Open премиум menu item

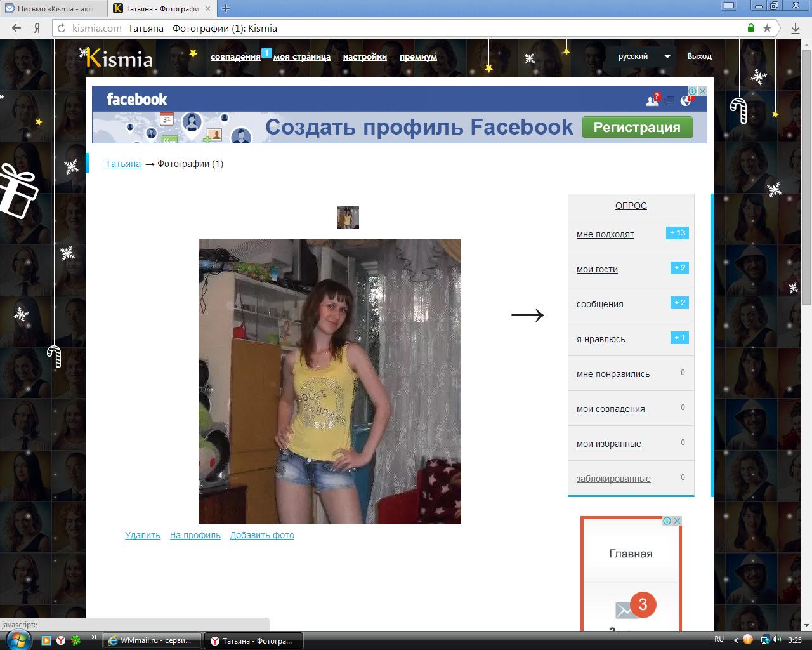(418, 56)
